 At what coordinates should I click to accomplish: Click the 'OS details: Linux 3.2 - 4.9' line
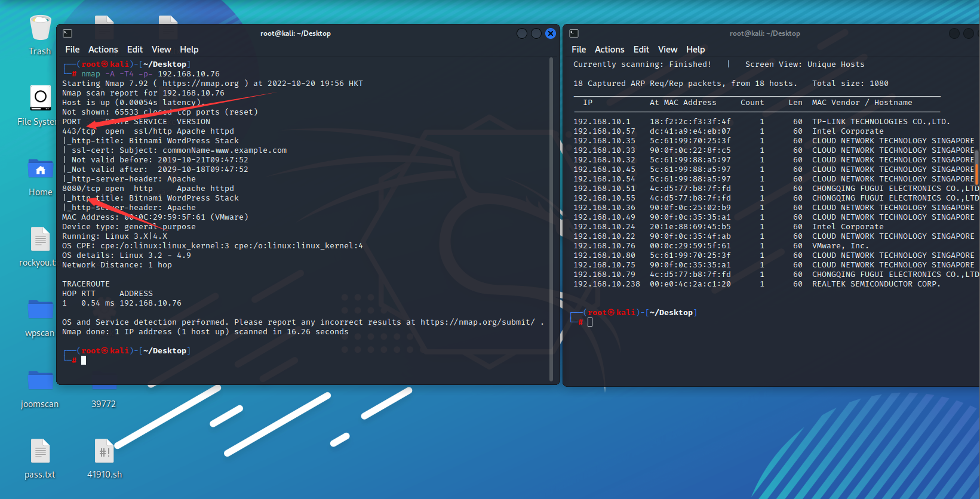(127, 255)
